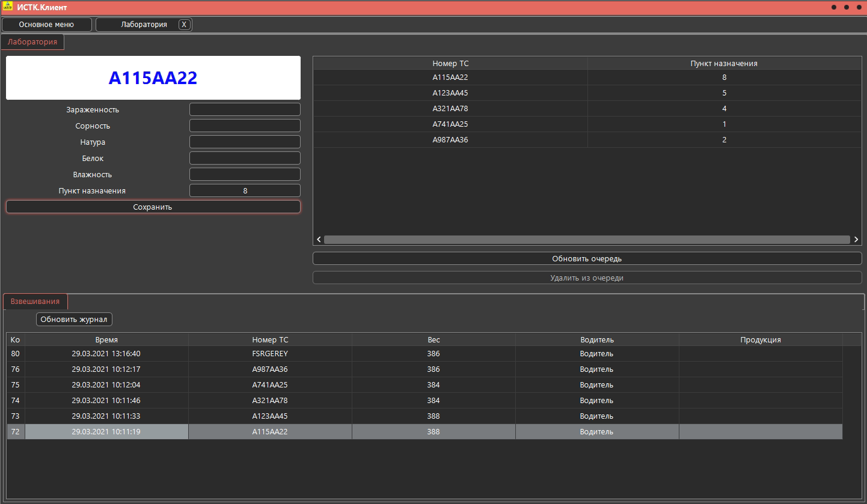Click weight 384 in journal A321AA78 row

pos(433,401)
